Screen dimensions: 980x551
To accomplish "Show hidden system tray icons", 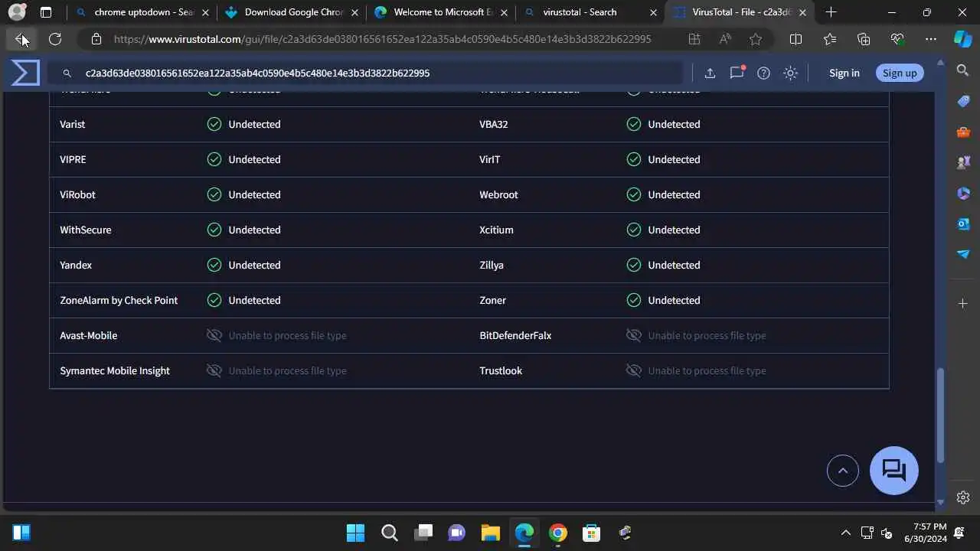I will [845, 533].
